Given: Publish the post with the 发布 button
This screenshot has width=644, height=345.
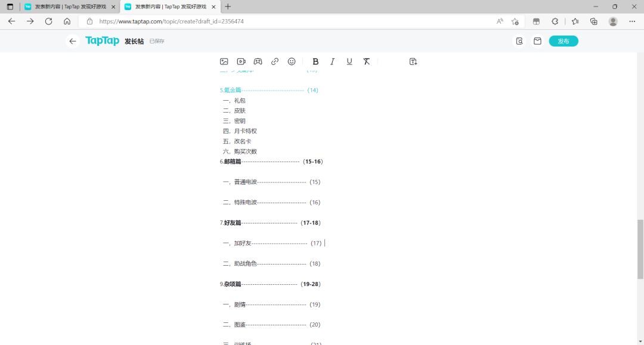Looking at the screenshot, I should 563,41.
